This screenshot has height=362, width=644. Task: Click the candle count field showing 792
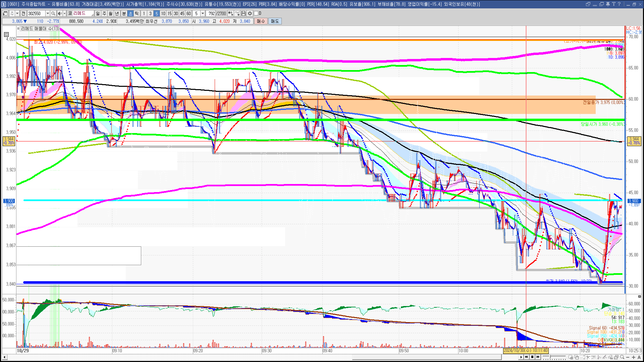tap(211, 13)
